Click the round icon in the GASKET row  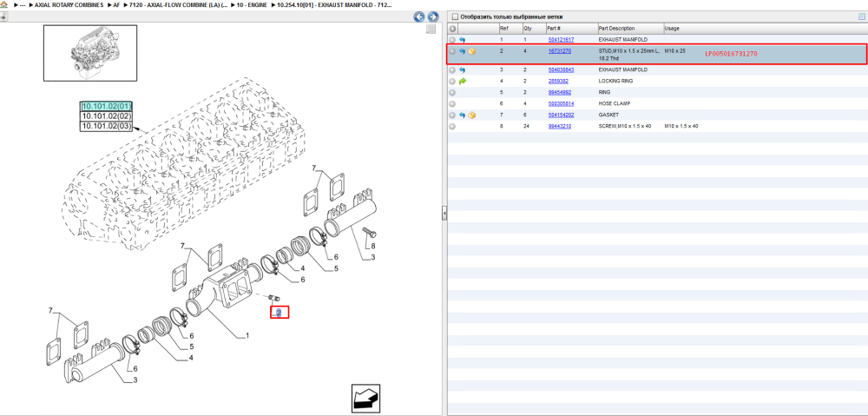tap(452, 116)
